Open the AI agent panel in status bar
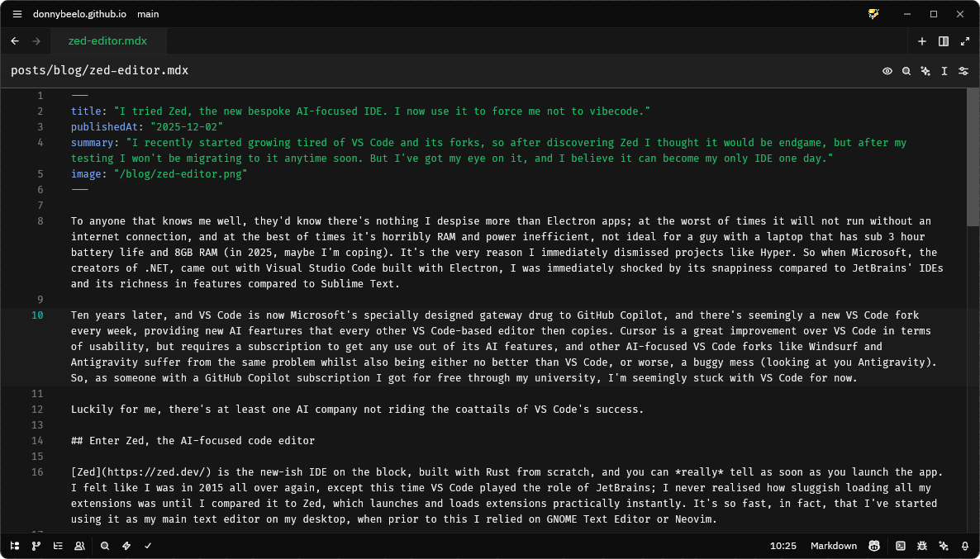The image size is (980, 559). click(944, 546)
